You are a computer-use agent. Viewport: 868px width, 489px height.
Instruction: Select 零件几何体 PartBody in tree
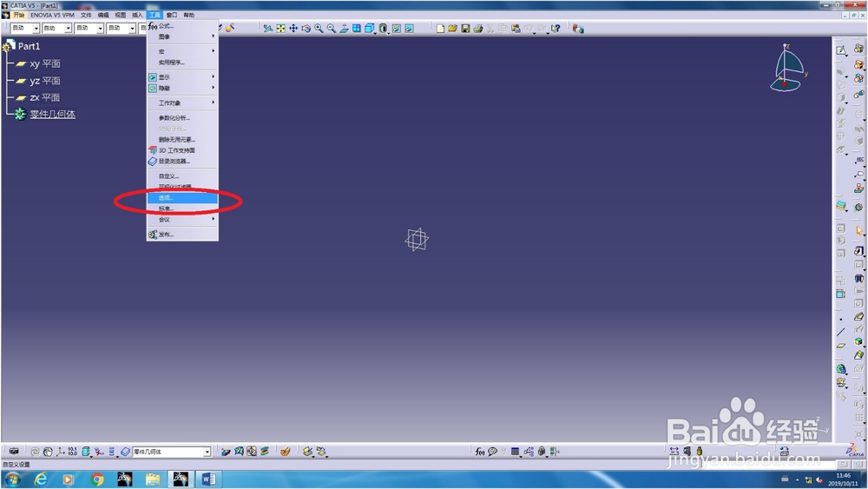click(x=53, y=114)
